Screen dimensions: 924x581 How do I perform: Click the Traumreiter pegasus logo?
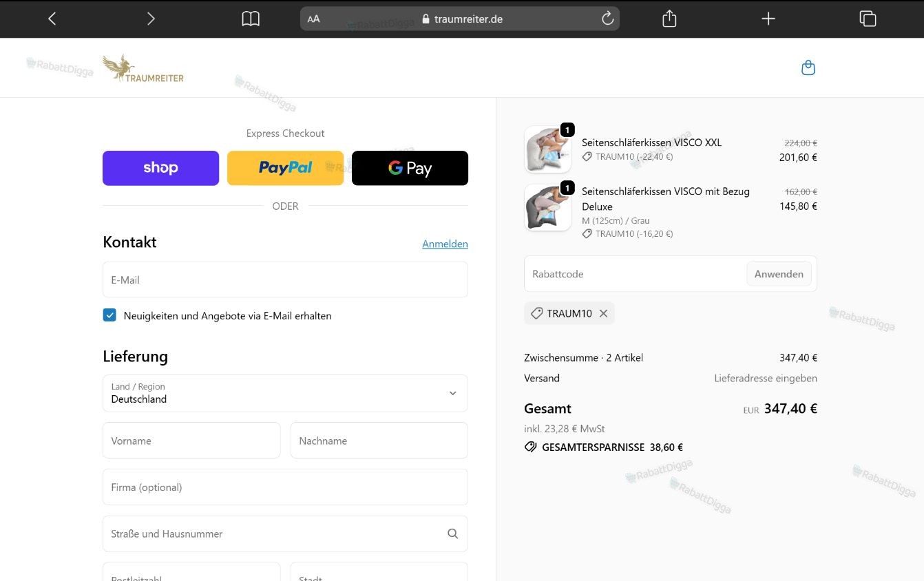(143, 68)
